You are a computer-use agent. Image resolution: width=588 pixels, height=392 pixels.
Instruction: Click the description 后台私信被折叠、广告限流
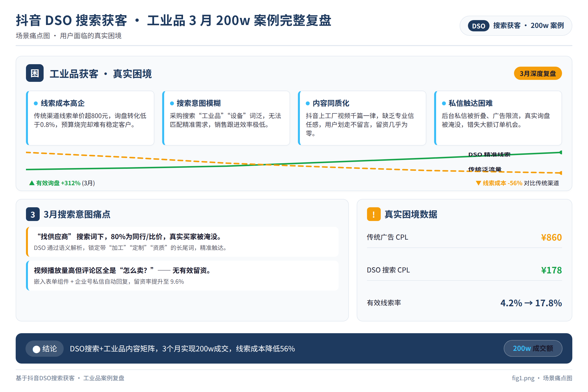tap(496, 120)
